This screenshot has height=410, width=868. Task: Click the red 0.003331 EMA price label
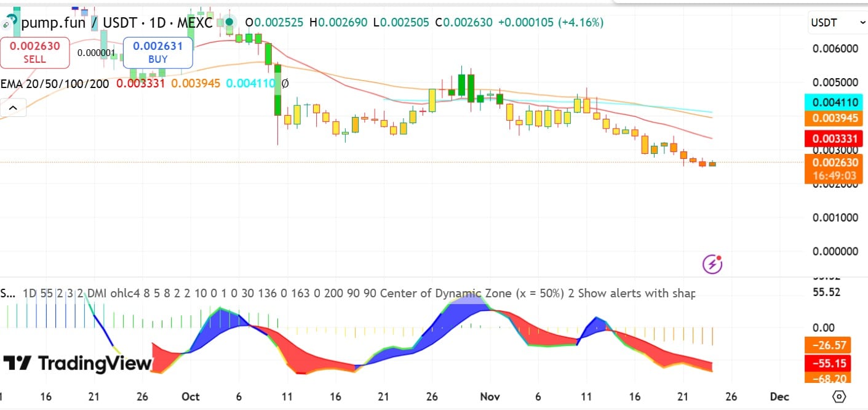(x=835, y=140)
